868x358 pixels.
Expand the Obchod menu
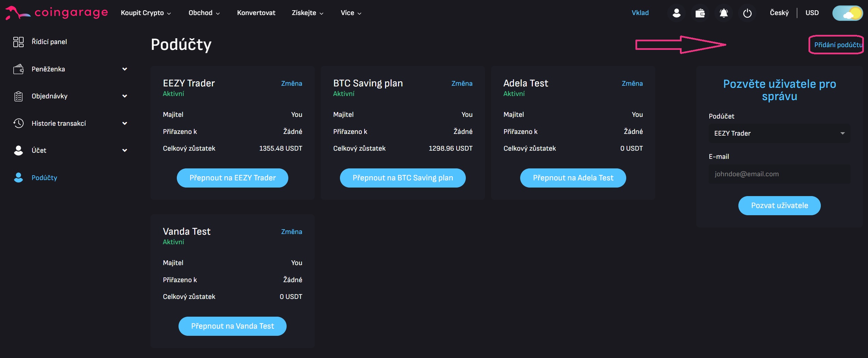pos(204,13)
